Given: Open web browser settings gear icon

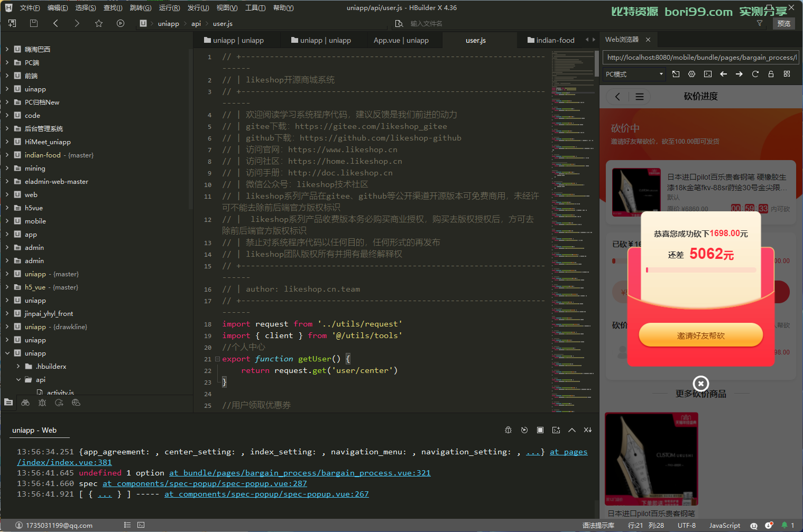Looking at the screenshot, I should point(691,74).
